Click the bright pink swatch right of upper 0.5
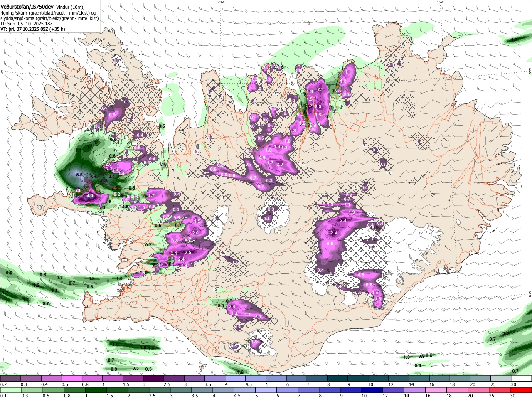The width and height of the screenshot is (532, 399). (x=71, y=379)
